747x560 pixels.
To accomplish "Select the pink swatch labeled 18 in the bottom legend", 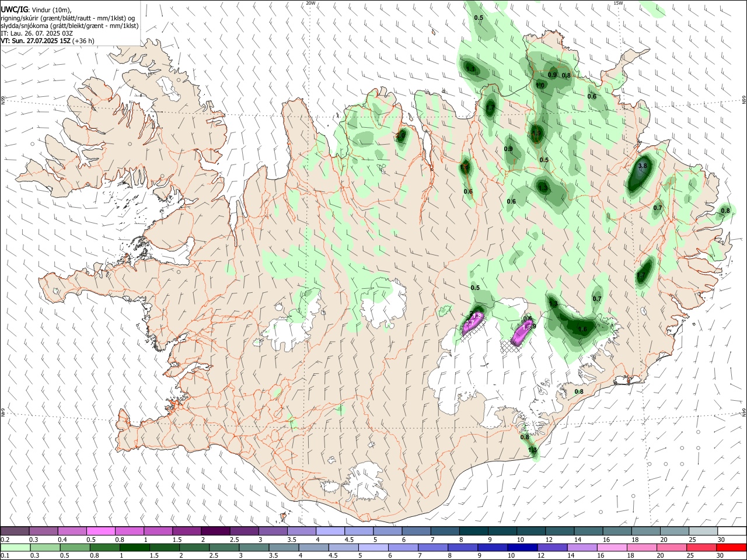I will pos(641,548).
